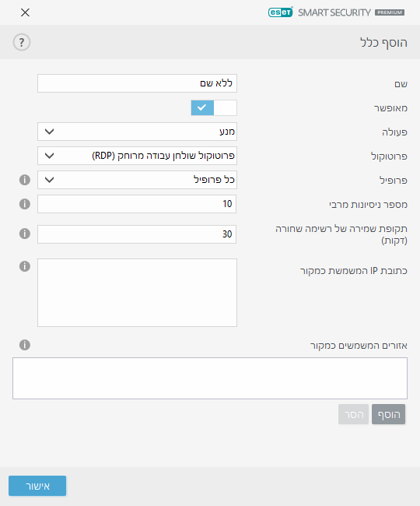Toggle the מאופשר enabled switch
This screenshot has height=506, width=420.
214,107
